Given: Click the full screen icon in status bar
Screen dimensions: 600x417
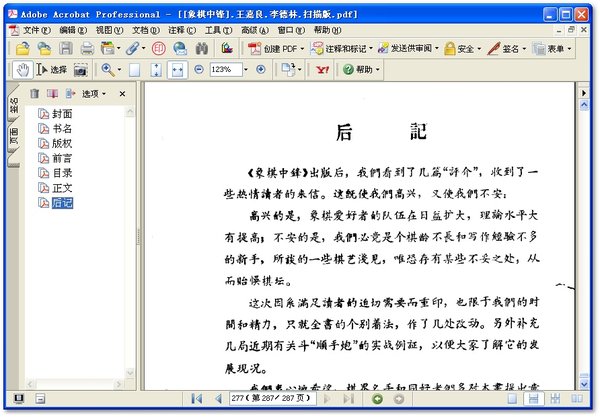Looking at the screenshot, I should coord(18,399).
